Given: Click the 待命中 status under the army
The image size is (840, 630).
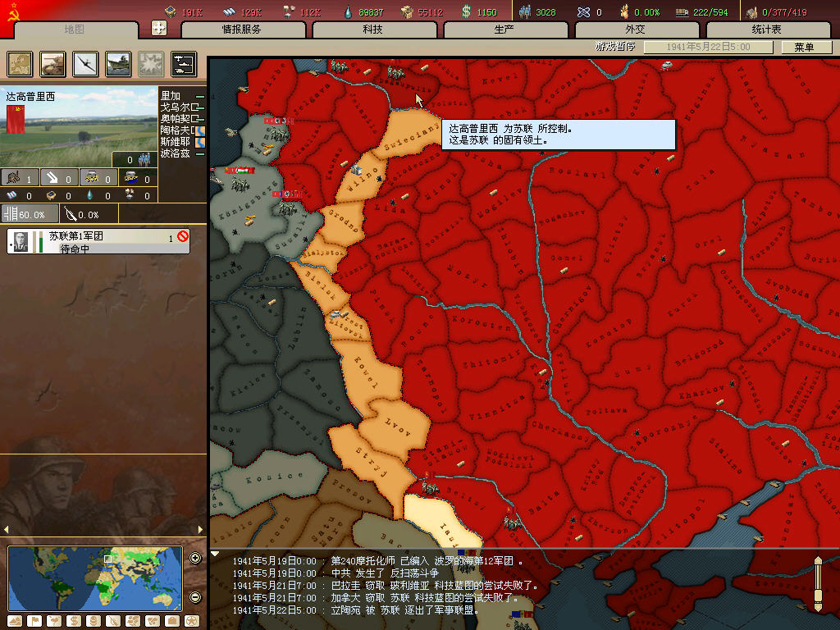Looking at the screenshot, I should pos(75,249).
